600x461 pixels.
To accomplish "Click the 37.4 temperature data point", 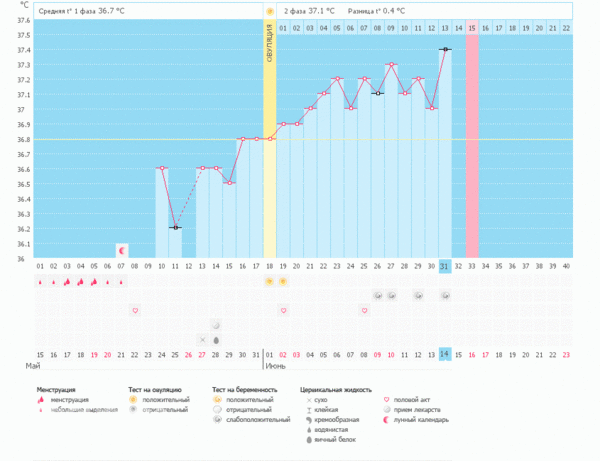I will point(445,49).
